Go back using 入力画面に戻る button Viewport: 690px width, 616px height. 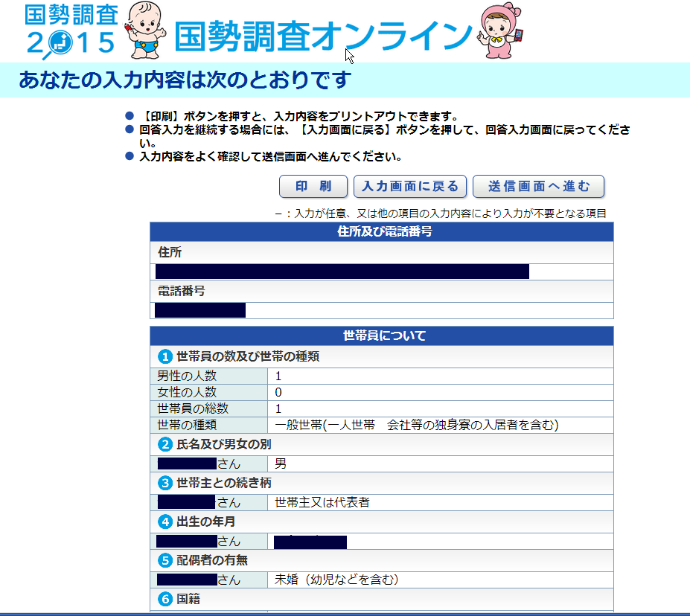click(x=410, y=186)
